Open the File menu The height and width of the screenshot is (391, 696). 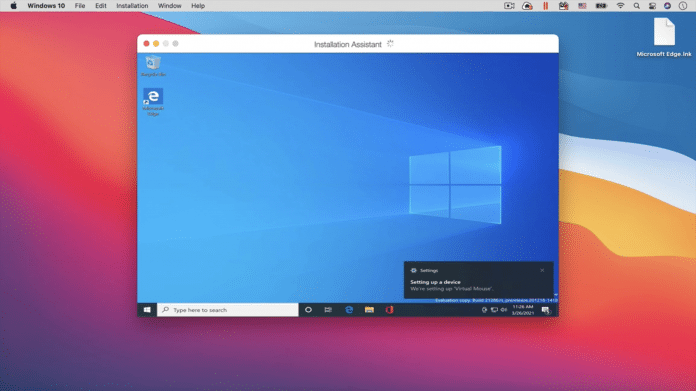[80, 6]
